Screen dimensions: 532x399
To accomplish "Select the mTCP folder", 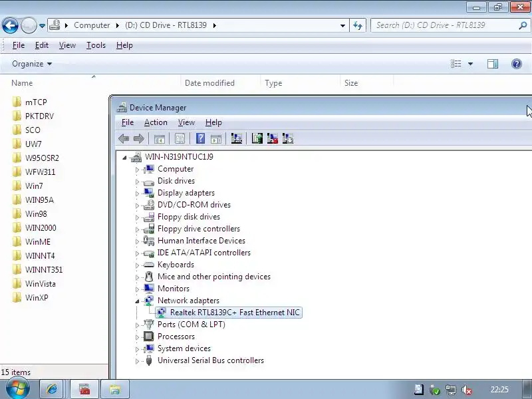I will [x=30, y=102].
